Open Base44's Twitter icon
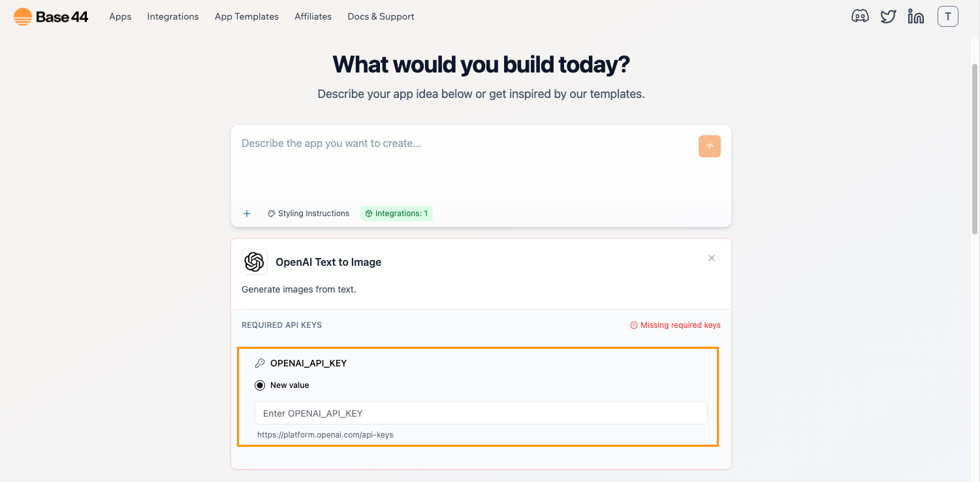This screenshot has height=482, width=980. coord(888,16)
